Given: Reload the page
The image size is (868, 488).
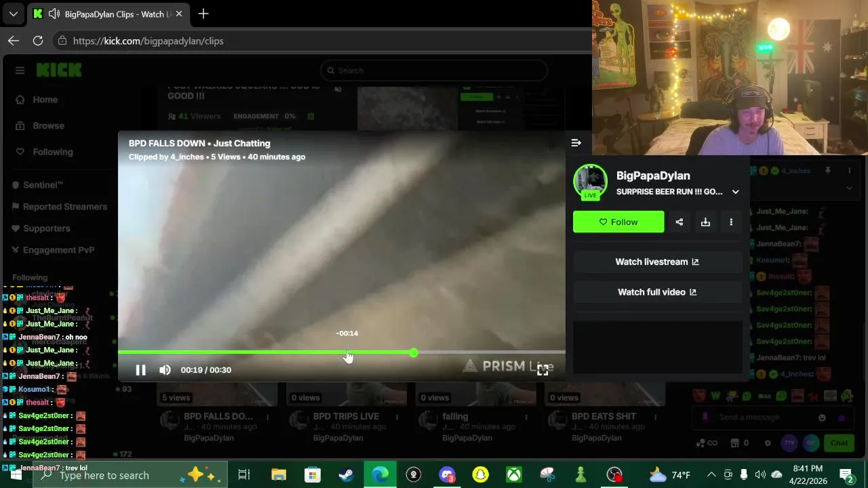Looking at the screenshot, I should pos(38,41).
